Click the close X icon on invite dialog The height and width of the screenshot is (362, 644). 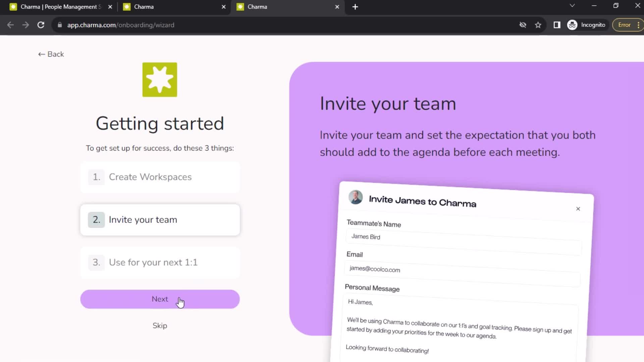coord(578,209)
